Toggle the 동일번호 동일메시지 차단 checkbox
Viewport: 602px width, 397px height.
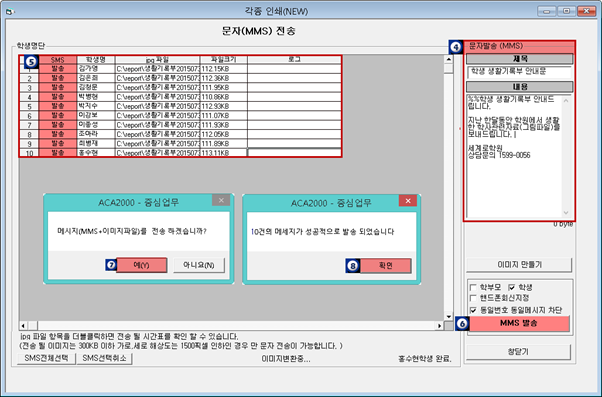click(x=473, y=310)
